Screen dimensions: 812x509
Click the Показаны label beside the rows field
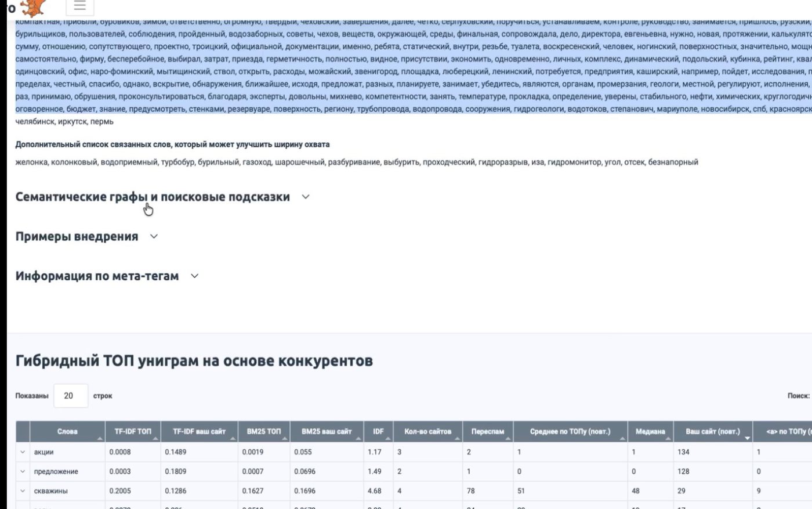32,396
